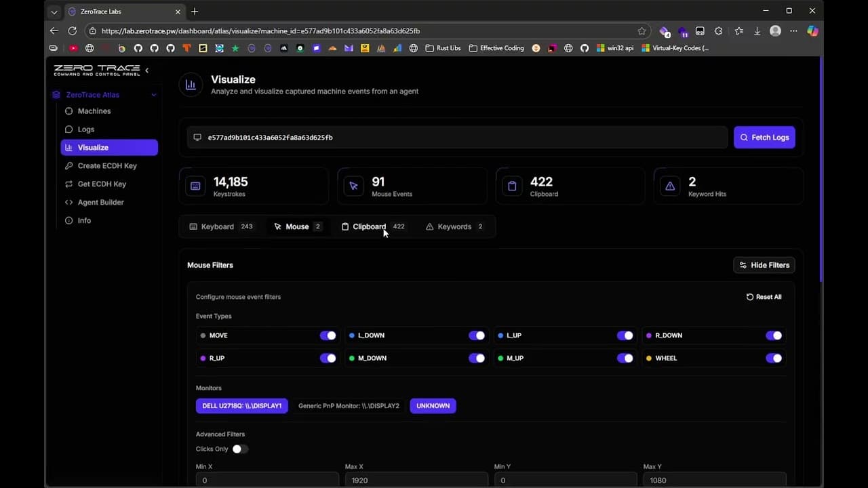The image size is (868, 488).
Task: Bookmark this page with the star icon
Action: [642, 31]
